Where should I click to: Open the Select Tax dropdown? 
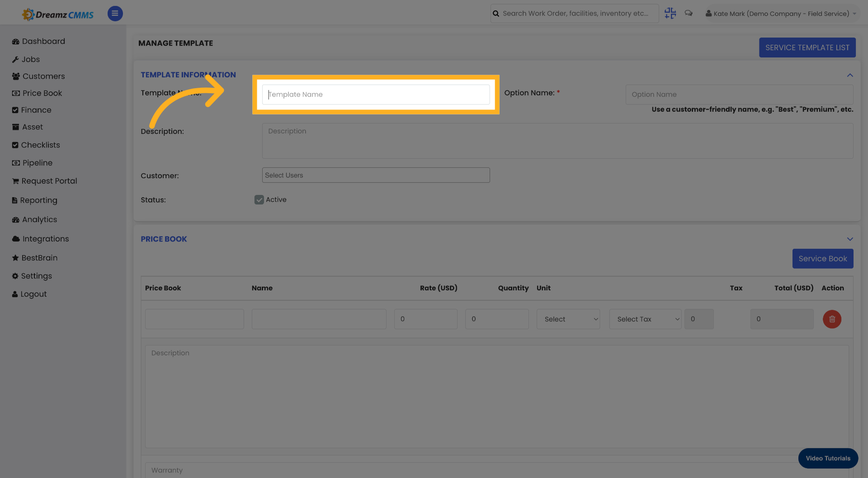pos(645,319)
